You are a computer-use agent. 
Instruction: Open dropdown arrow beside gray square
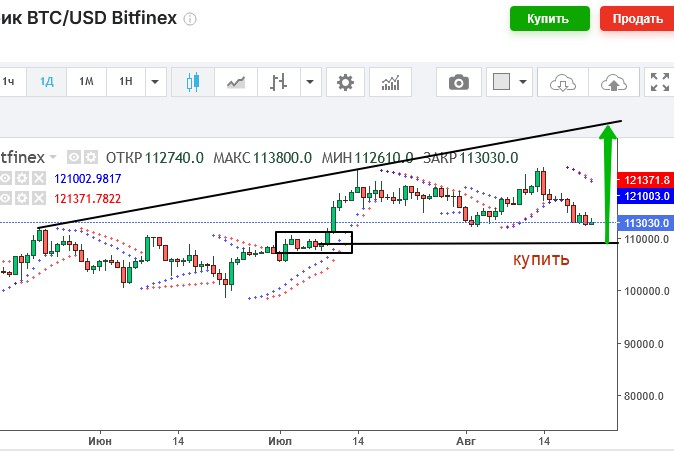[523, 82]
